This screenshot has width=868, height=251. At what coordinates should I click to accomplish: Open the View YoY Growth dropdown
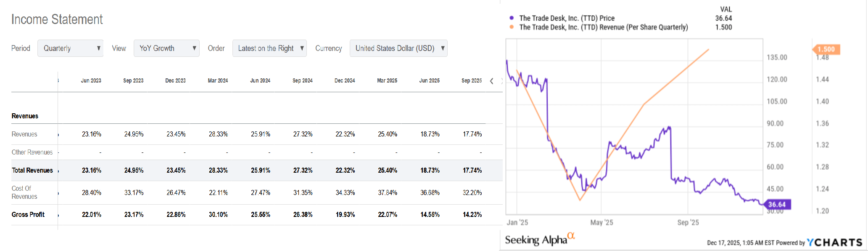point(166,48)
